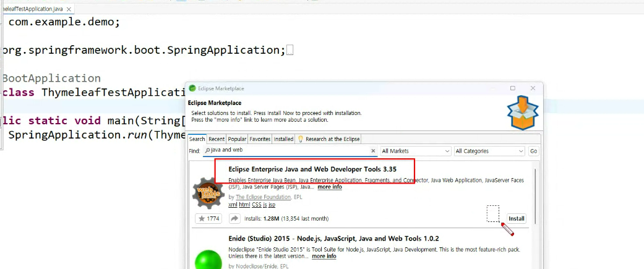Star the Eclipse Enterprise Java tools (1774)

coord(208,218)
